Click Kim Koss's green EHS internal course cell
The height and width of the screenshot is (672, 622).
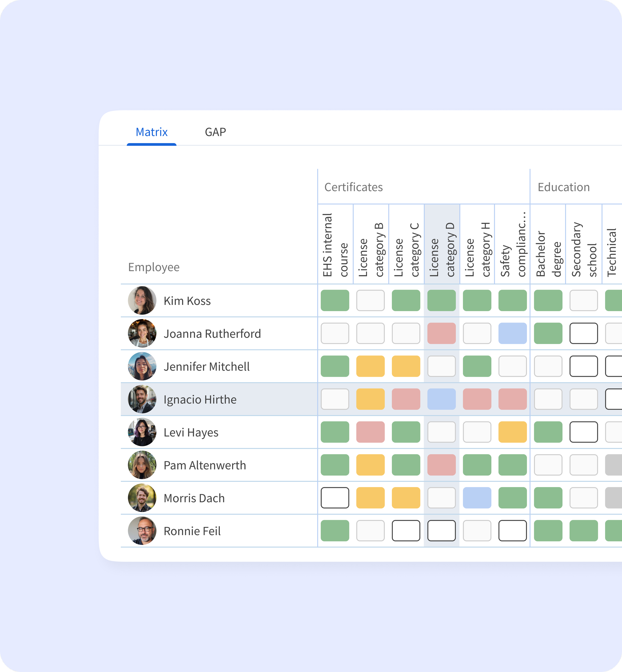pyautogui.click(x=335, y=301)
